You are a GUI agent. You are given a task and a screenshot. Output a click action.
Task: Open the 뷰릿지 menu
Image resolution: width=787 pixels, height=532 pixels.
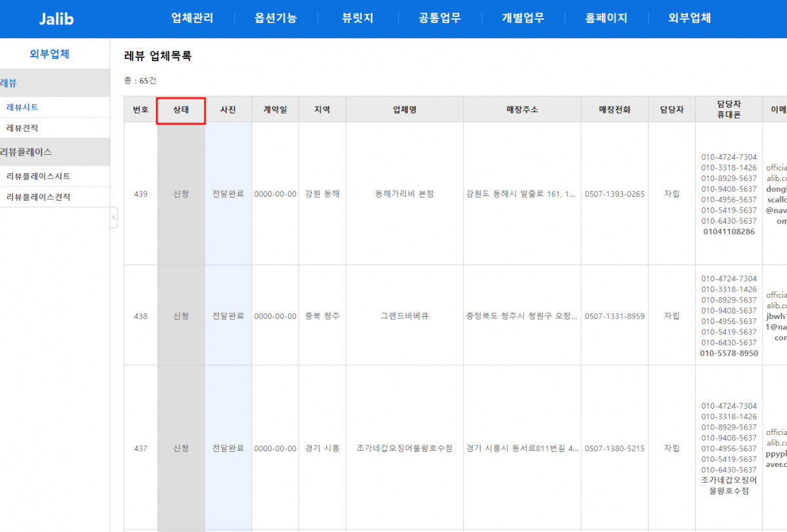pos(357,18)
